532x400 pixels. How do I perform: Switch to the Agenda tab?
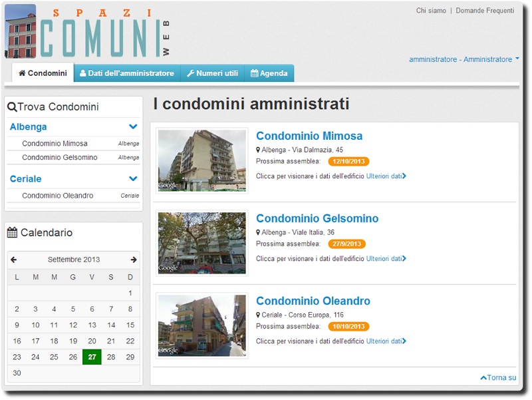click(269, 74)
